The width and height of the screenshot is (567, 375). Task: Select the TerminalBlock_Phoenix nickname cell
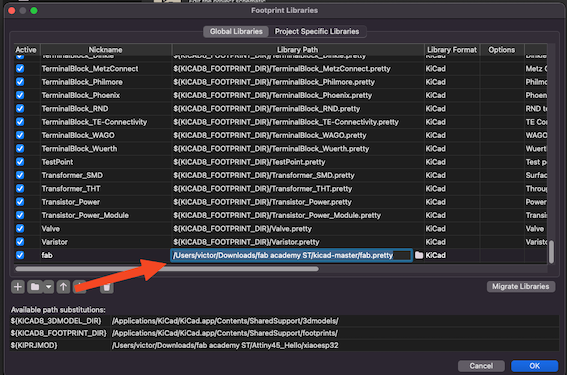106,95
